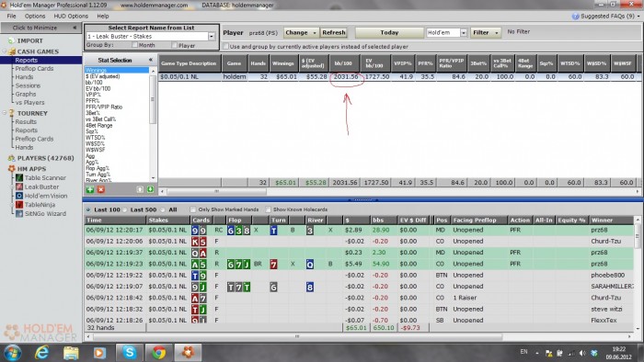Open the HUD Options menu

tap(71, 16)
